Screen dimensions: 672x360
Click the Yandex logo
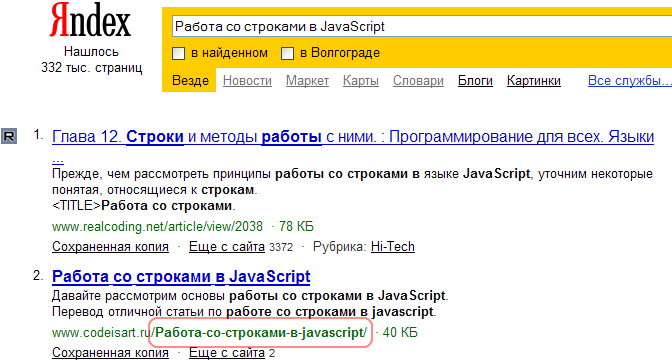90,20
